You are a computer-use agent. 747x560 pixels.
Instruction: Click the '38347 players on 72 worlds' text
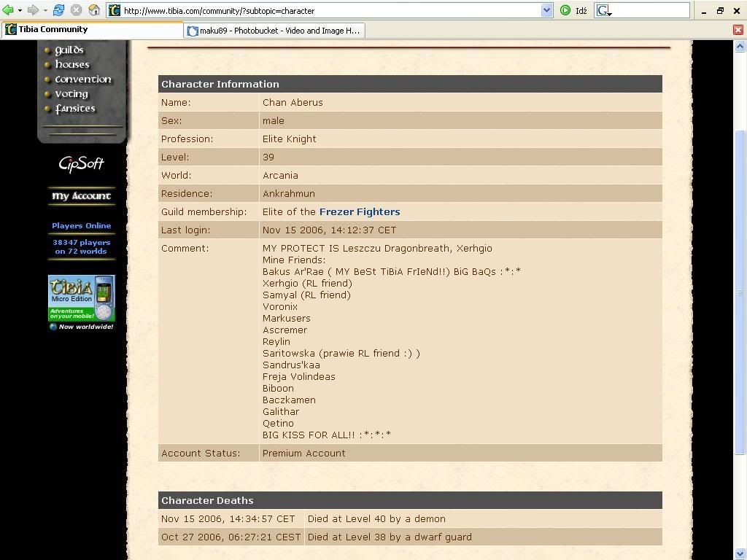pos(81,246)
